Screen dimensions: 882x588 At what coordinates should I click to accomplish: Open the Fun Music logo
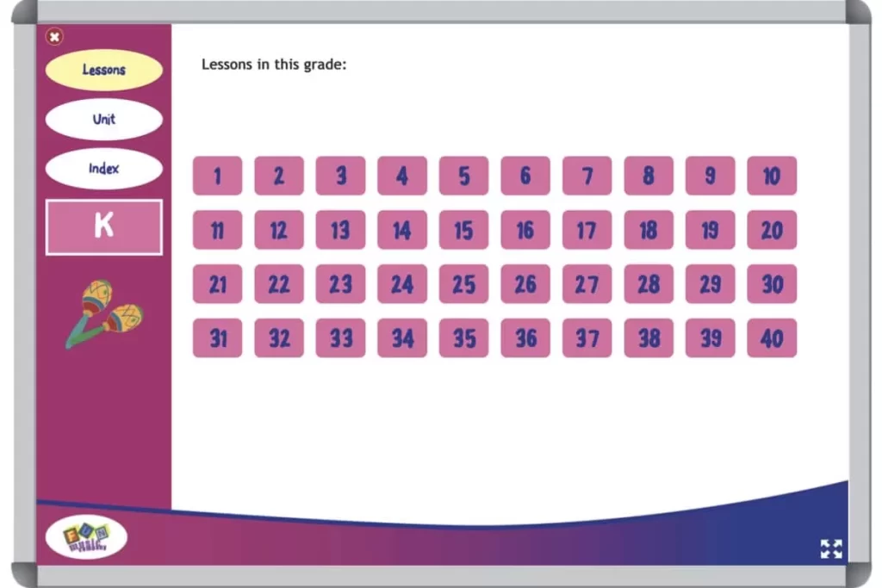86,535
